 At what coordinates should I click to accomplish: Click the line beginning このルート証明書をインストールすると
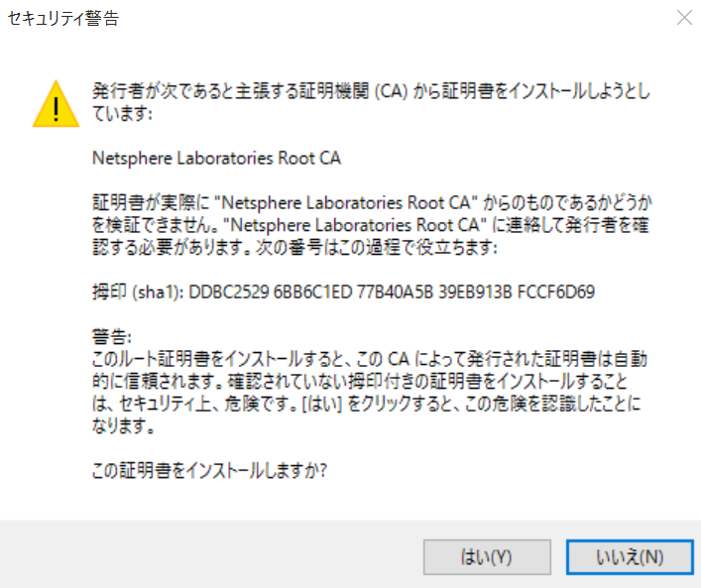(370, 359)
